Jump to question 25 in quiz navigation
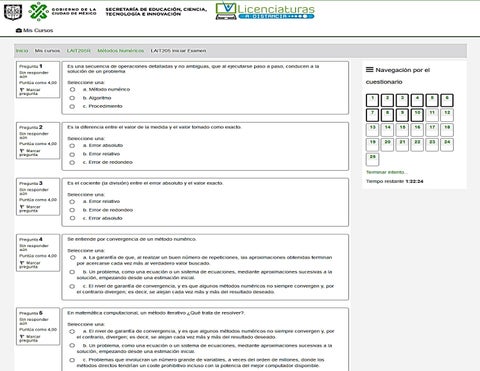This screenshot has height=371, width=480. click(x=372, y=159)
